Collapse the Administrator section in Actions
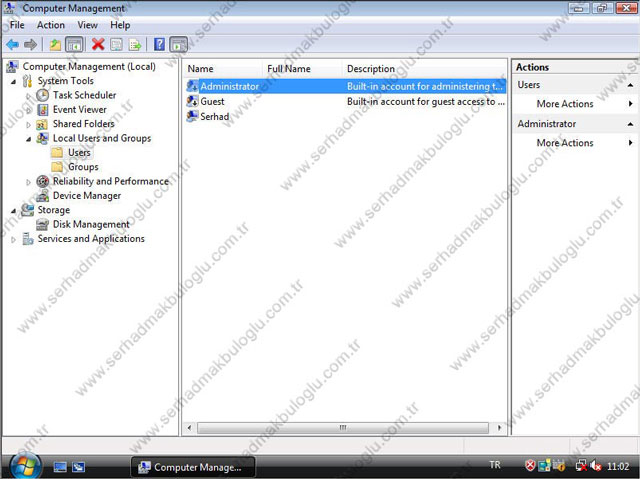This screenshot has height=479, width=640. (630, 124)
